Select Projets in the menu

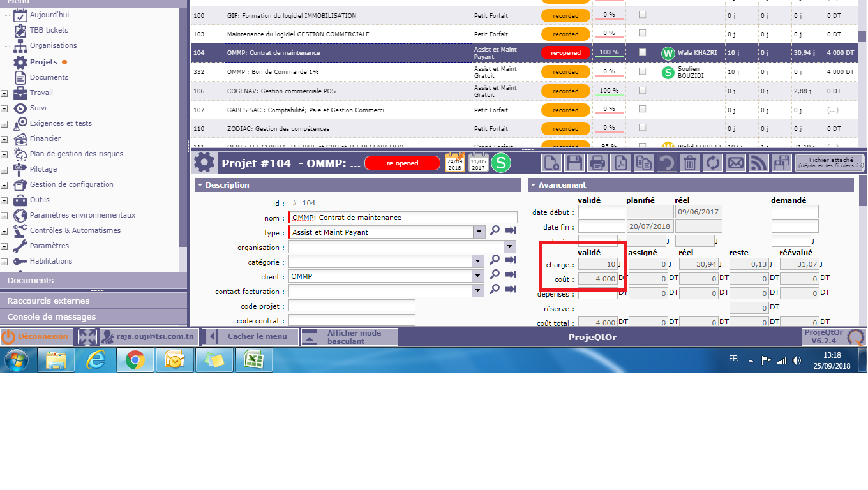[x=43, y=62]
